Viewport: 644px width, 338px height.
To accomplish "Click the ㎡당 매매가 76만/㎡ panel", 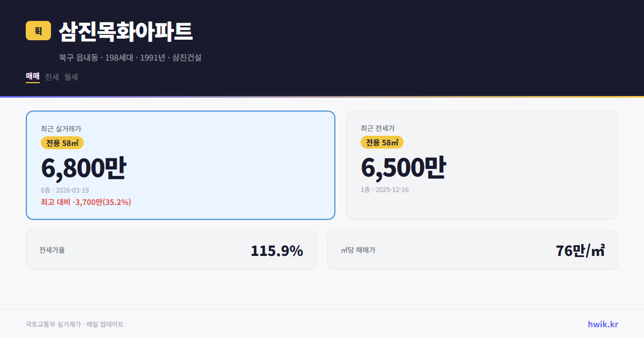I will (472, 249).
